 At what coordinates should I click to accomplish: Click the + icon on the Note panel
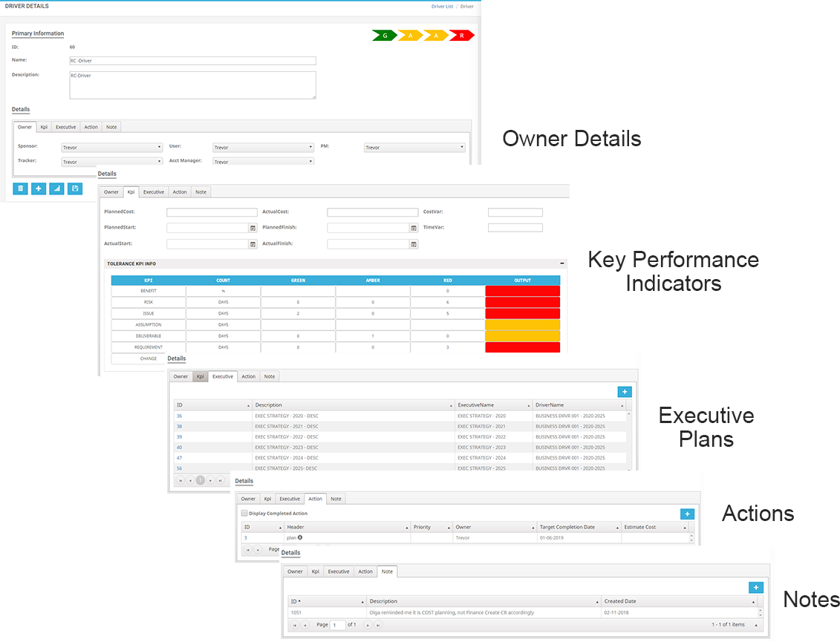pyautogui.click(x=755, y=587)
